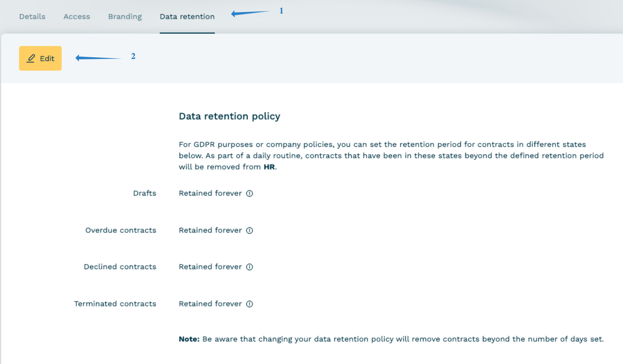The width and height of the screenshot is (623, 364).
Task: Click the Declined contracts label
Action: pyautogui.click(x=120, y=267)
